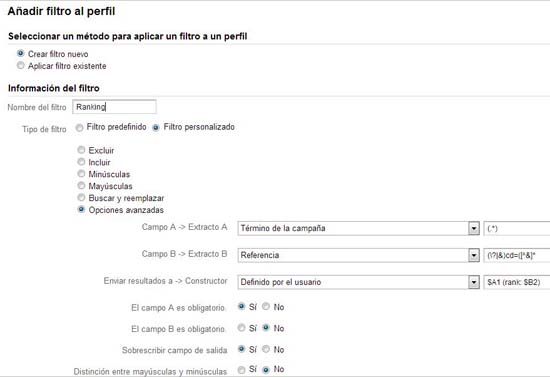
Task: Click the Constructor output value field
Action: [517, 282]
